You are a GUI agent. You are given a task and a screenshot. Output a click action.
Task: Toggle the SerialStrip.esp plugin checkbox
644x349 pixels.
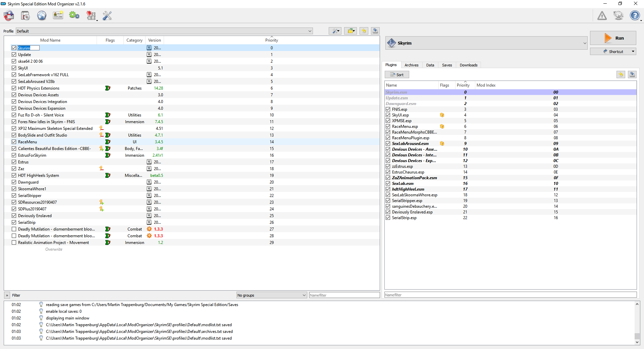click(388, 218)
